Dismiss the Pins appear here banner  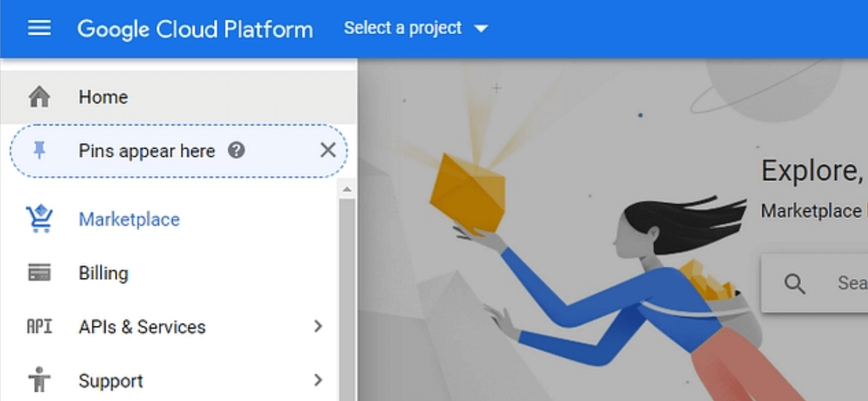click(328, 151)
